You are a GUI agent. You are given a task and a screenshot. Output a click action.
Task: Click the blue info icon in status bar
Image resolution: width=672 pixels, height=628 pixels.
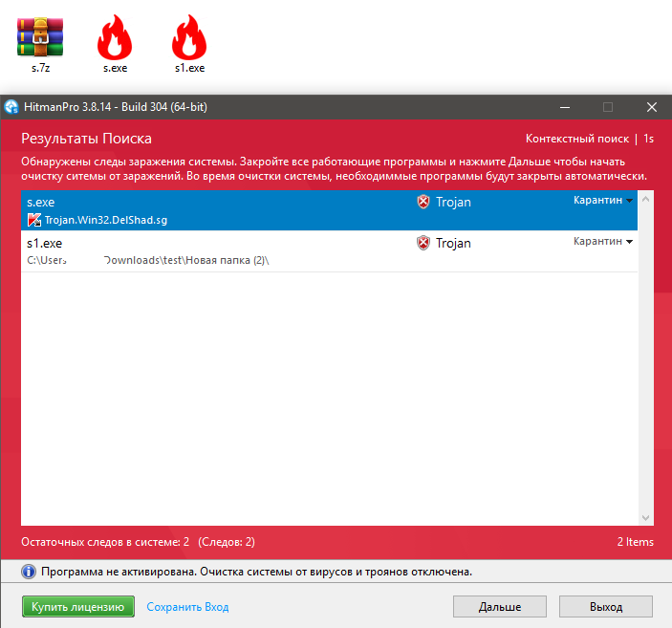coord(29,572)
